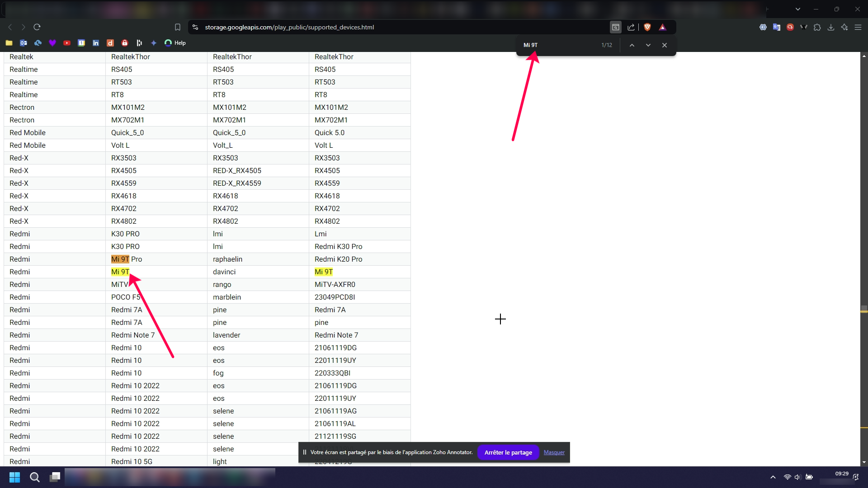Open the blue sparkle star bookmark

pyautogui.click(x=154, y=43)
